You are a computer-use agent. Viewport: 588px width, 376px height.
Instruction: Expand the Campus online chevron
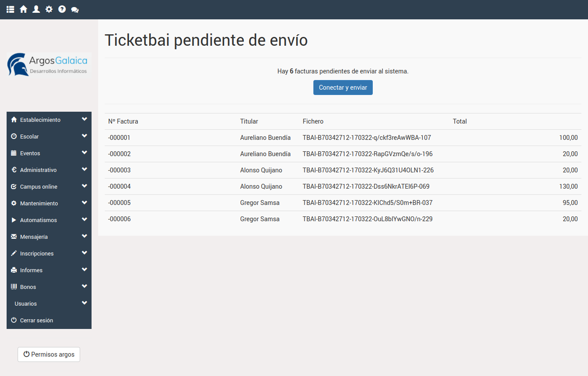pyautogui.click(x=85, y=186)
